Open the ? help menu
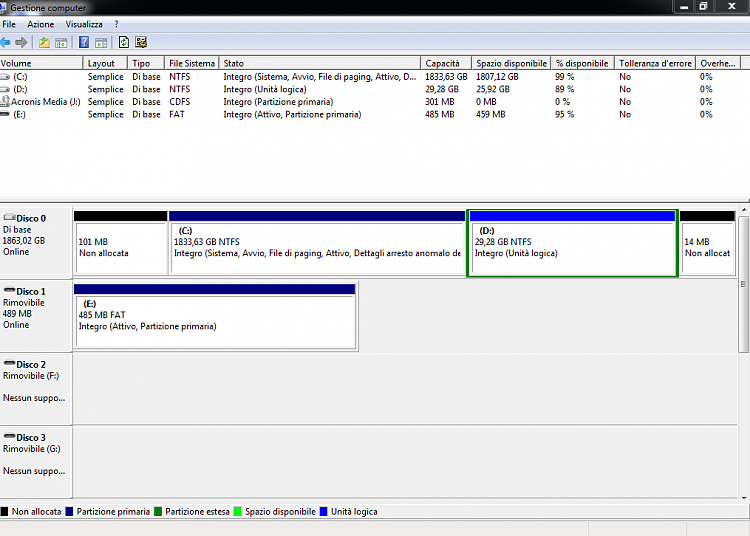 click(x=116, y=24)
